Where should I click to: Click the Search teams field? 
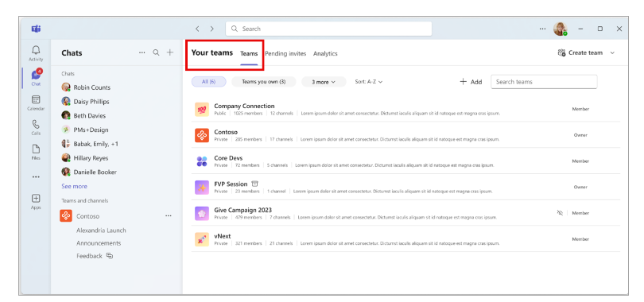pos(544,82)
